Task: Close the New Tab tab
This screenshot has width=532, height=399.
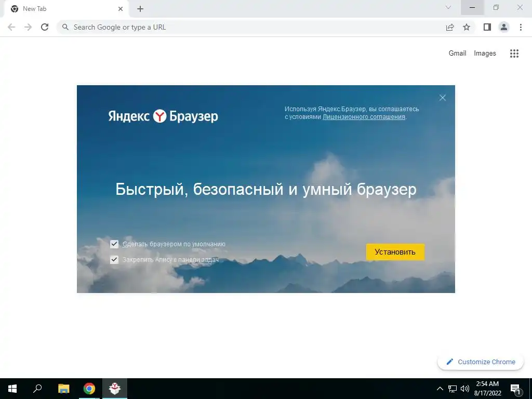Action: pyautogui.click(x=121, y=9)
